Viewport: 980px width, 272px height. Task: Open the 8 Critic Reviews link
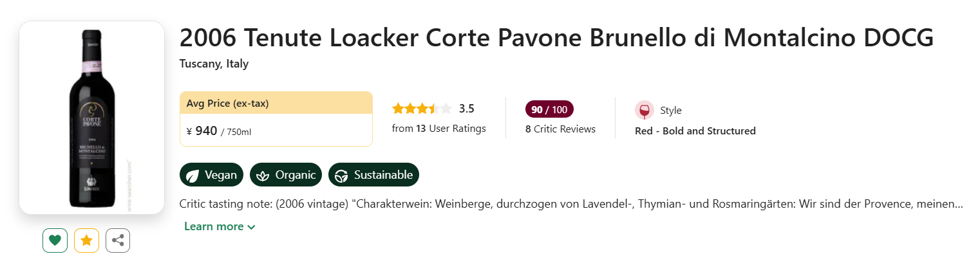click(560, 129)
